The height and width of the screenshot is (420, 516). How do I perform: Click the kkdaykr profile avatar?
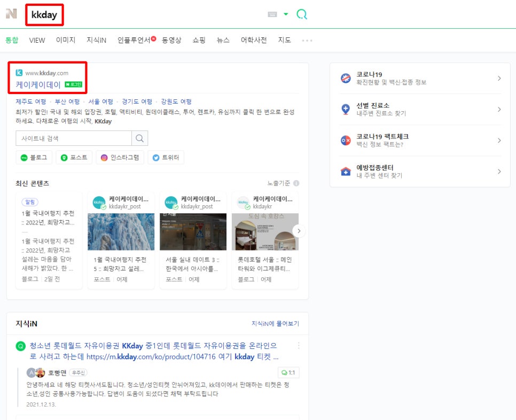[x=244, y=203]
